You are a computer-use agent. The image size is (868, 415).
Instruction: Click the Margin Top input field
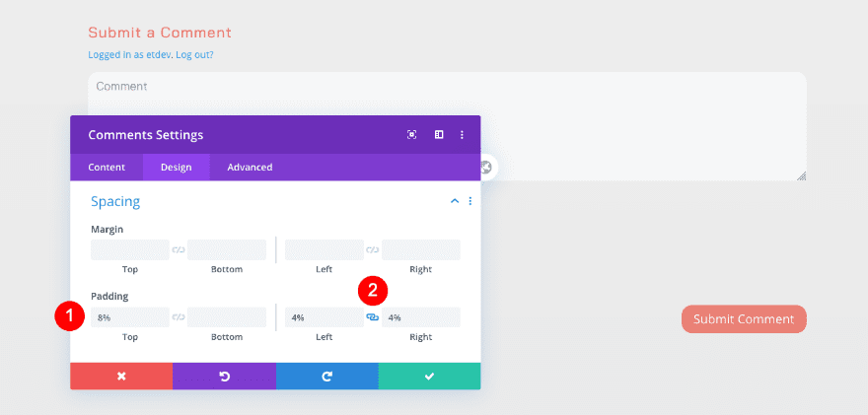[x=130, y=250]
